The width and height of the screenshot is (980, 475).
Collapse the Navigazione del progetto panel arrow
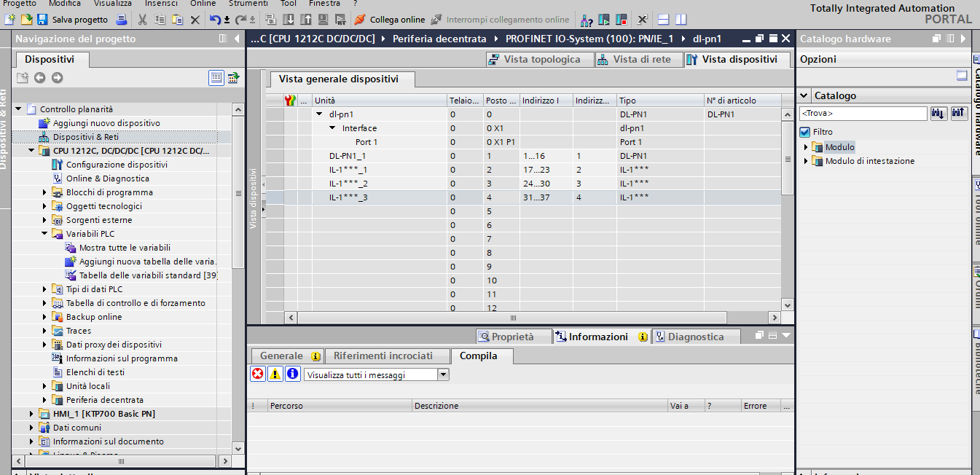[237, 39]
